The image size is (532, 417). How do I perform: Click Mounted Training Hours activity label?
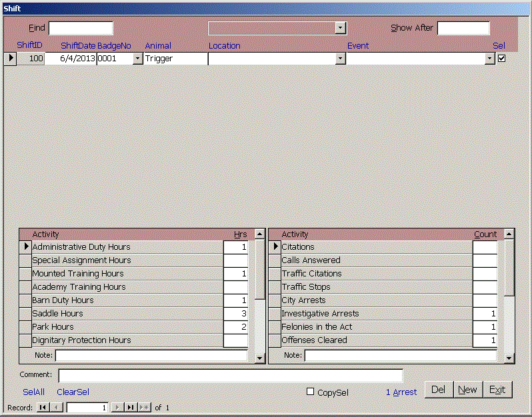point(78,274)
